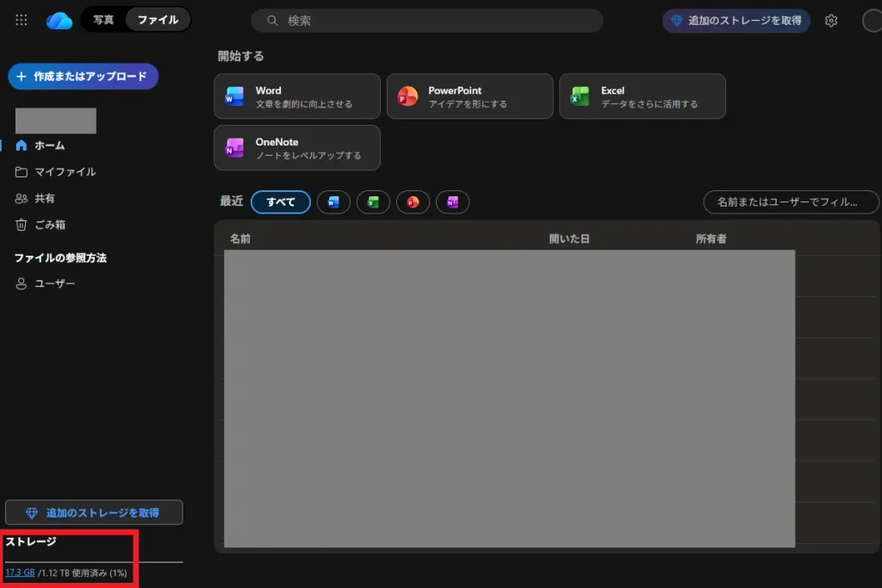Open the 17.3 GB storage link
This screenshot has width=882, height=588.
pyautogui.click(x=20, y=573)
